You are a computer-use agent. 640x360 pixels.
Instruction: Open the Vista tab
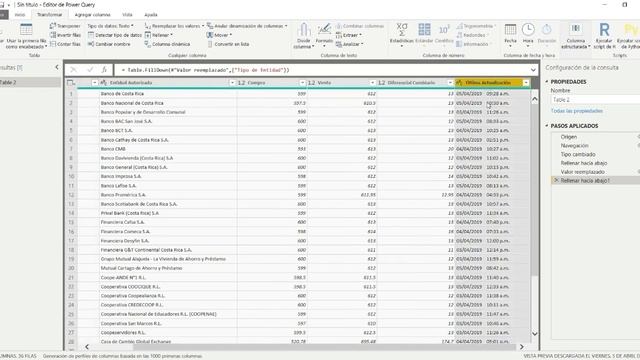pos(127,15)
